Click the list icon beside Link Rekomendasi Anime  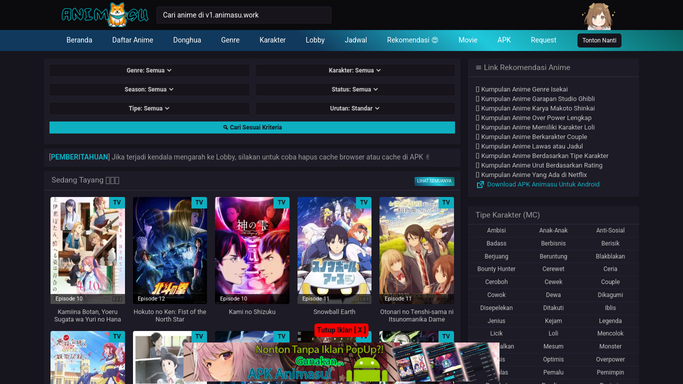[478, 67]
